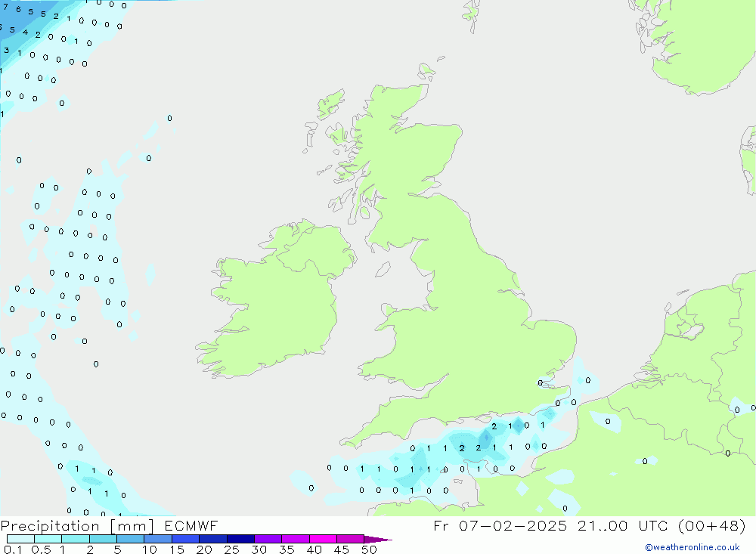Image resolution: width=756 pixels, height=554 pixels.
Task: Pick the legend swatch between 0.1 and 0.5
Action: [20, 539]
